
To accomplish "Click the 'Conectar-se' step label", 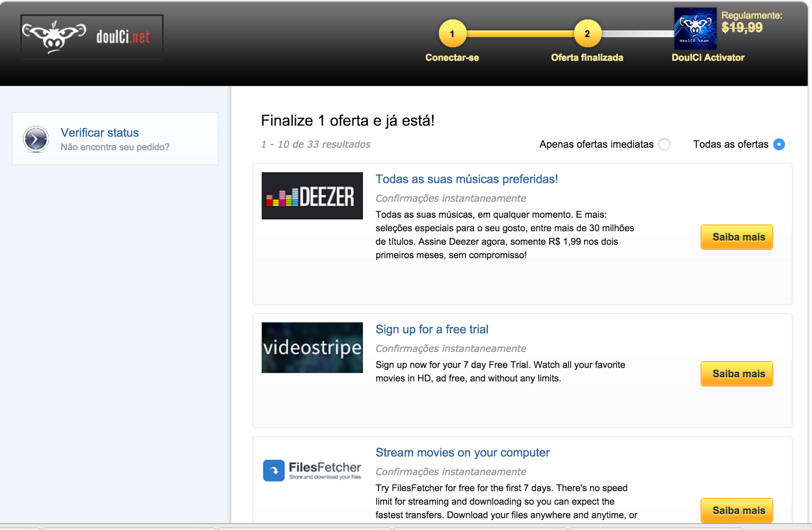I will point(452,57).
